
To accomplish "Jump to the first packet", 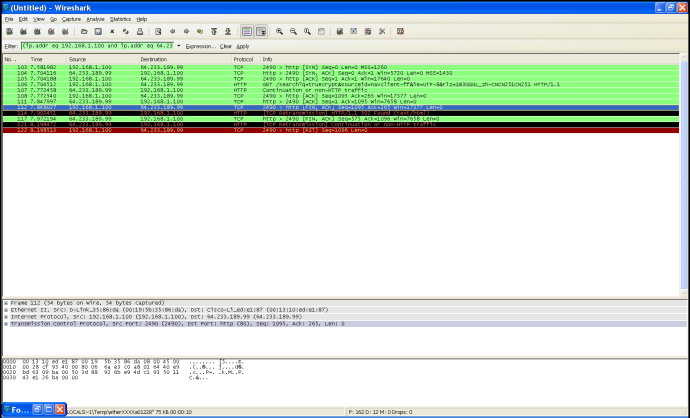I will [214, 32].
